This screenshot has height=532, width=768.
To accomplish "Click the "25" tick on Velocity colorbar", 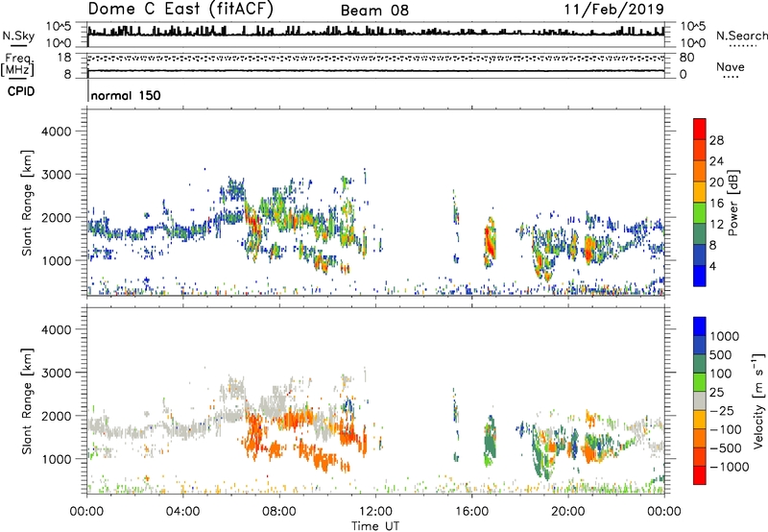I will [x=717, y=392].
